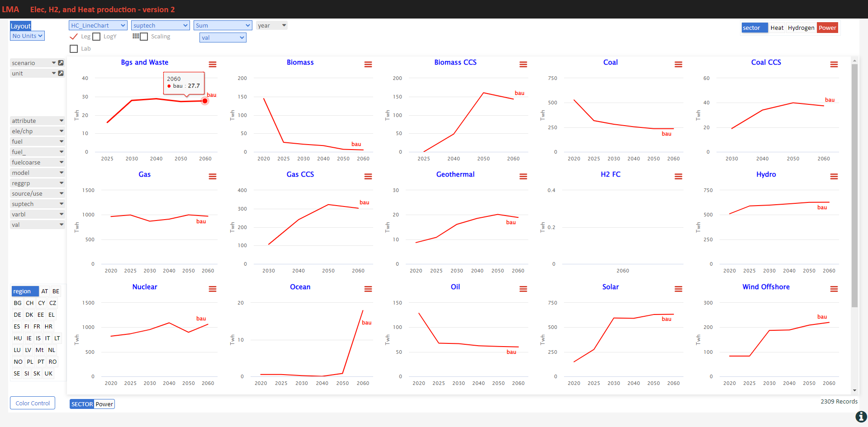The width and height of the screenshot is (868, 427).
Task: Open the Geothermal chart hamburger menu
Action: click(523, 177)
